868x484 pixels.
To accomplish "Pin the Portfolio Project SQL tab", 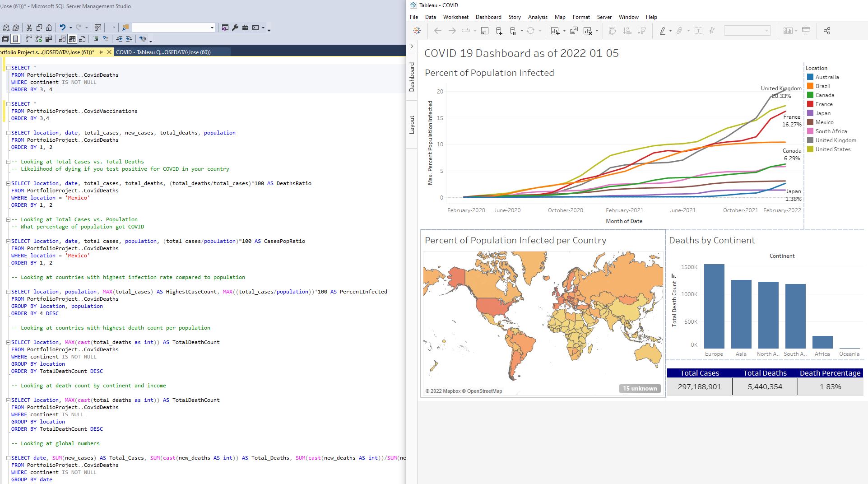I will (101, 52).
